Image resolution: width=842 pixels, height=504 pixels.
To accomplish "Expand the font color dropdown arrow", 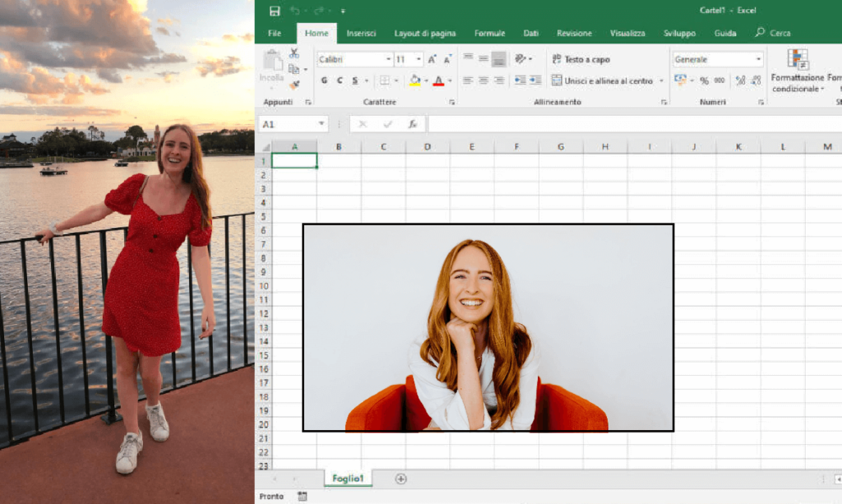I will click(x=450, y=80).
